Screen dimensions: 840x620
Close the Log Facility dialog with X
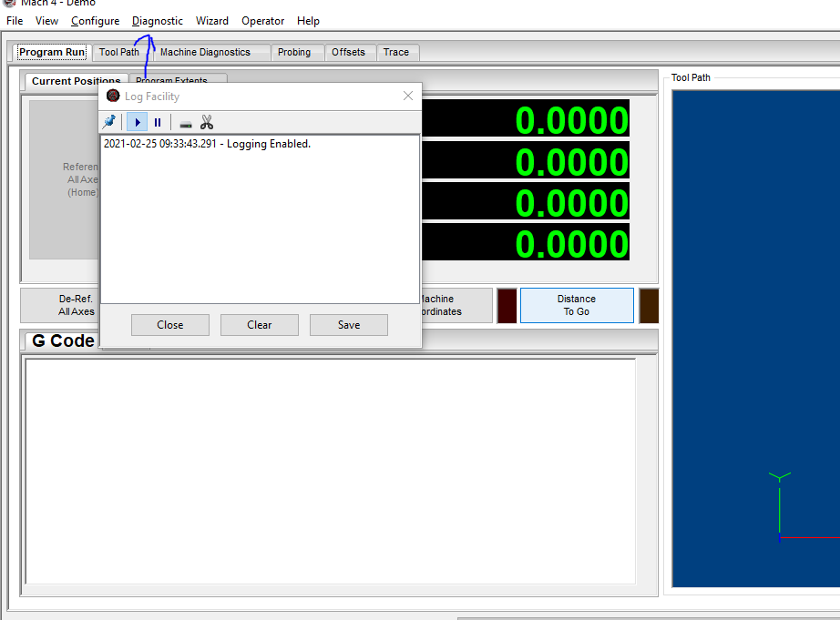click(408, 97)
